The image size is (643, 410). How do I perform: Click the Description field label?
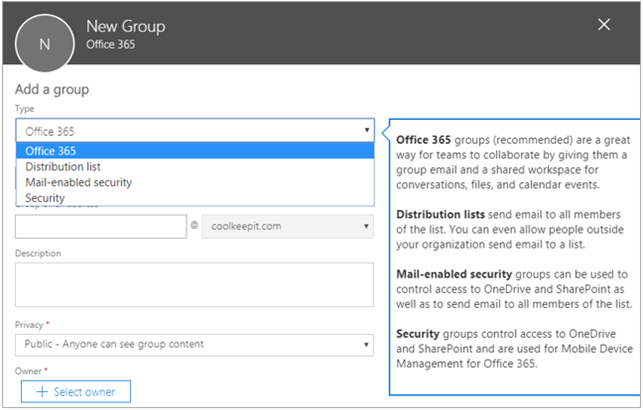(x=38, y=253)
